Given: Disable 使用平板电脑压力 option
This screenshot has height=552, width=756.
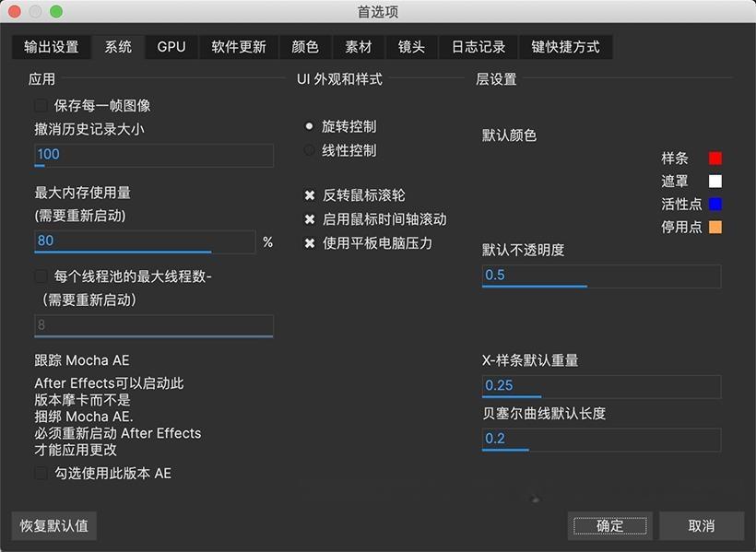Looking at the screenshot, I should click(x=309, y=243).
